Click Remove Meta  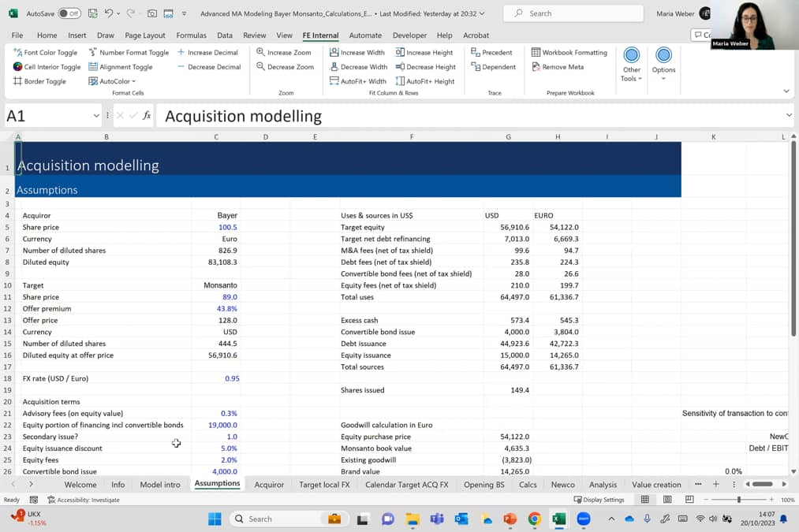click(x=558, y=67)
